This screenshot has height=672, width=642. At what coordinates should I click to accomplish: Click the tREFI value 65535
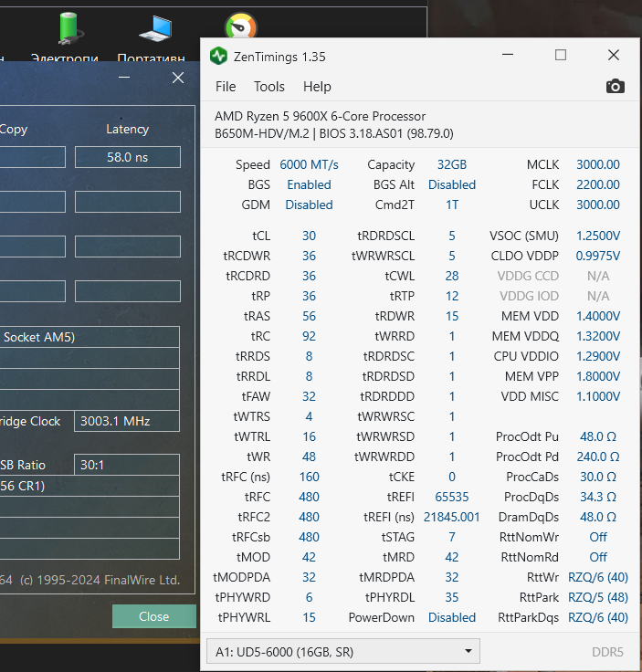point(452,497)
